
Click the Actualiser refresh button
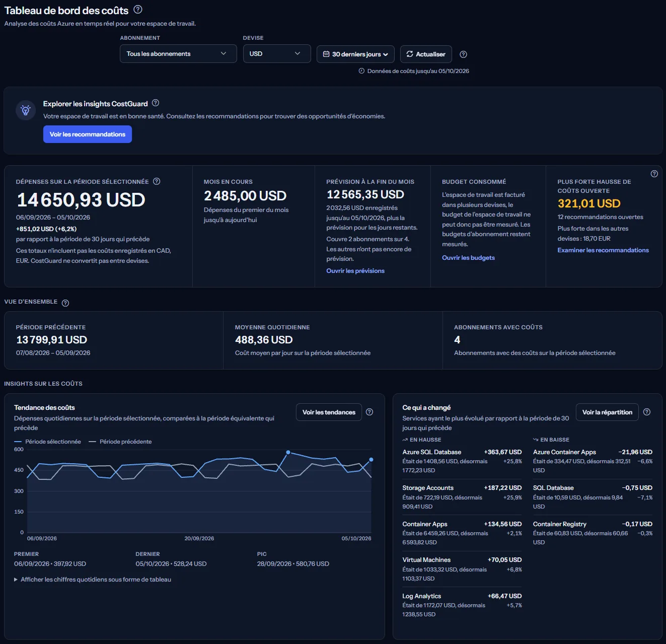[426, 54]
